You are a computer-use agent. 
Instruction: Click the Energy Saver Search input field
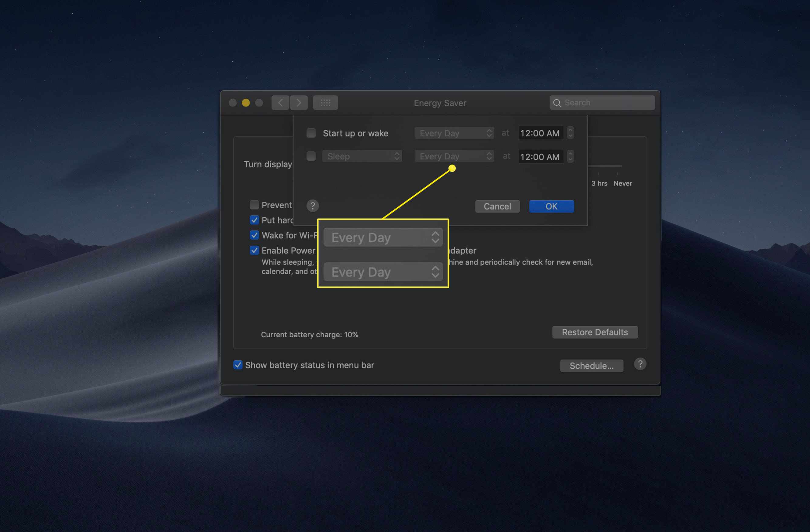click(x=601, y=101)
